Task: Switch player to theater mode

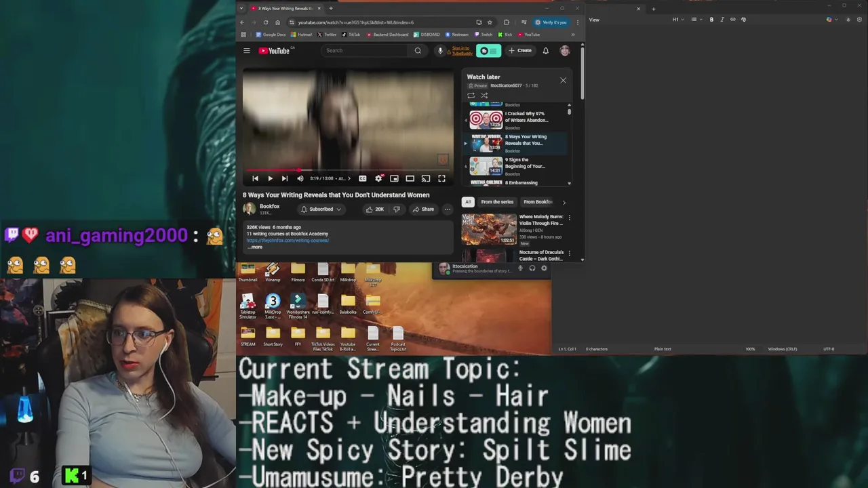Action: point(410,178)
